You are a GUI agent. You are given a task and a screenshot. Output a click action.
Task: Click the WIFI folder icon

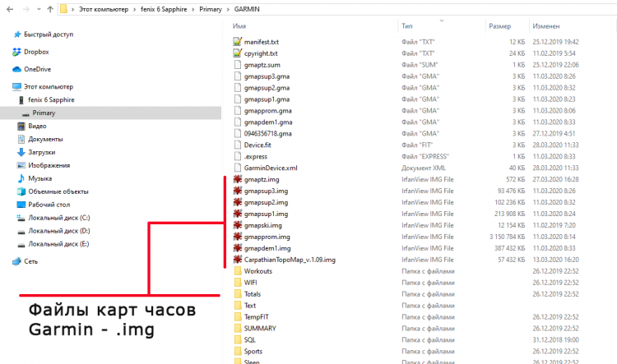click(x=237, y=282)
